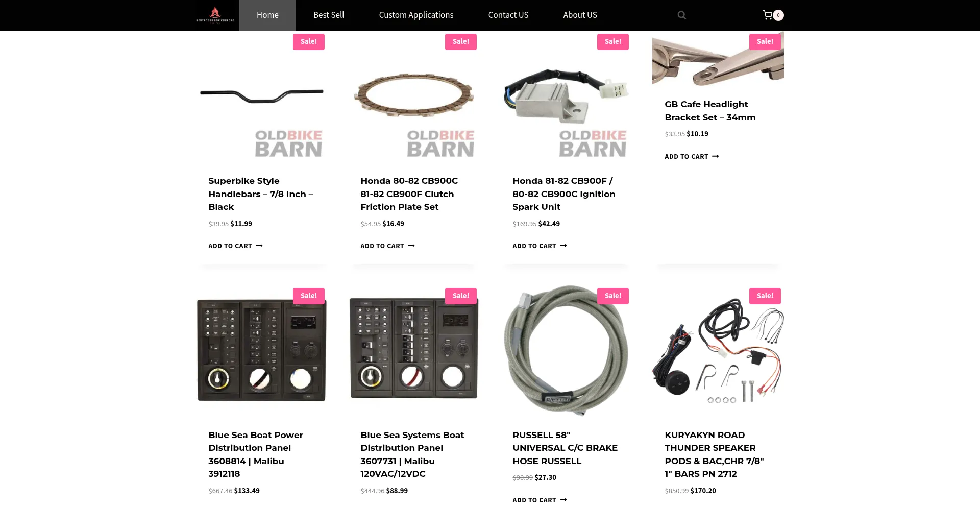Click Sale badge on GB Cafe Headlight Bracket

tap(765, 42)
